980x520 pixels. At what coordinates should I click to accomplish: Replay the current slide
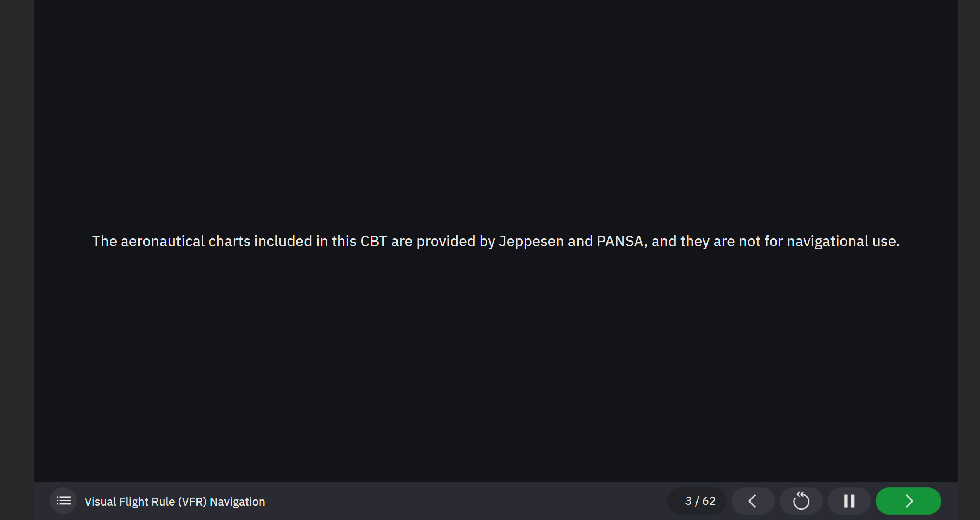[801, 501]
